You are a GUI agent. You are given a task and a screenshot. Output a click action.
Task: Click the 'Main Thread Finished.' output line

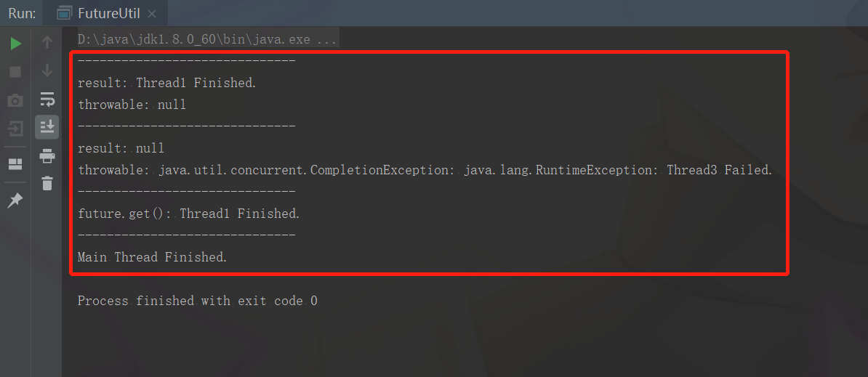(153, 257)
